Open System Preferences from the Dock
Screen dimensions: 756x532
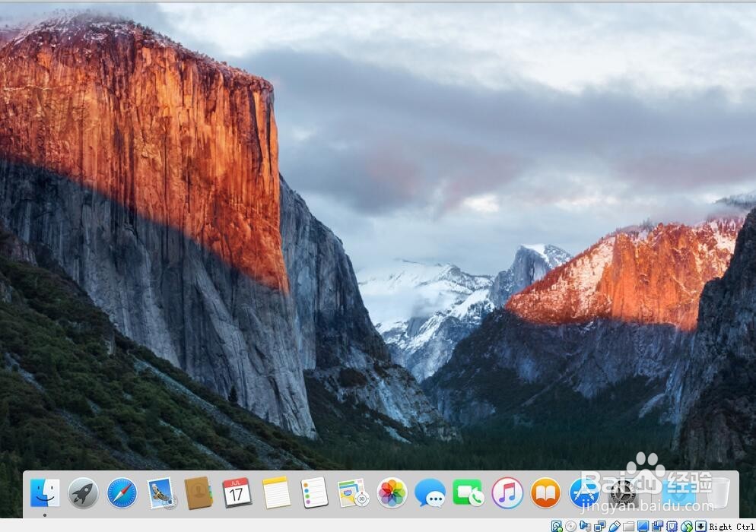click(x=621, y=493)
